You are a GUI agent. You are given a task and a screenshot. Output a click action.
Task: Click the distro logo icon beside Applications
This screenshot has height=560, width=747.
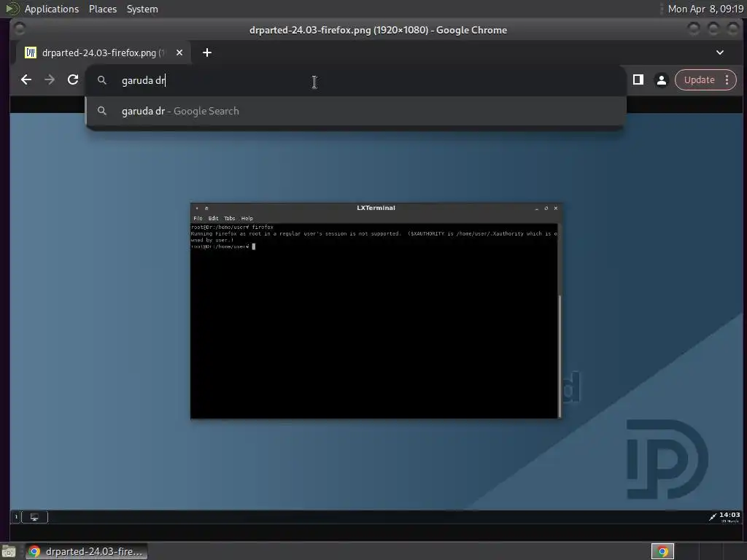[x=12, y=9]
